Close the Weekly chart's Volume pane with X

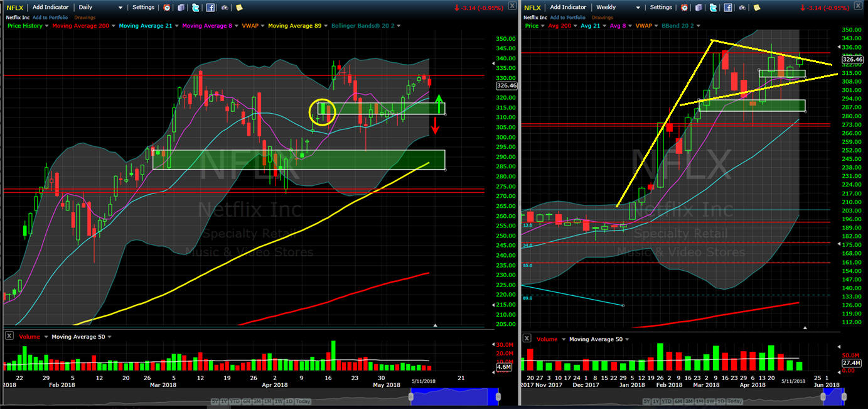coord(527,338)
